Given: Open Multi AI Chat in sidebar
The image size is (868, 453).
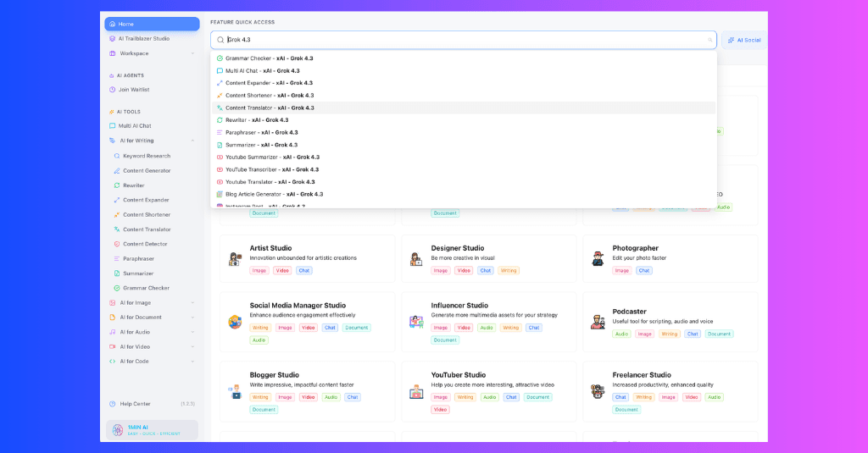Looking at the screenshot, I should click(x=135, y=126).
